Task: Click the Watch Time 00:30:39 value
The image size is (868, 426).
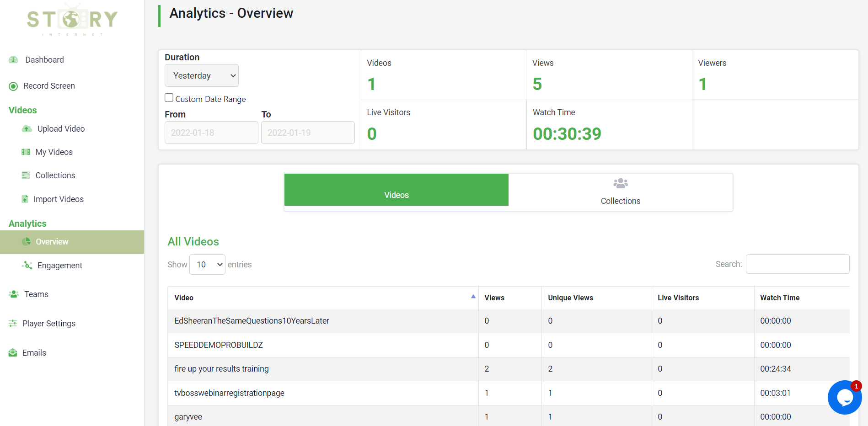Action: tap(567, 134)
